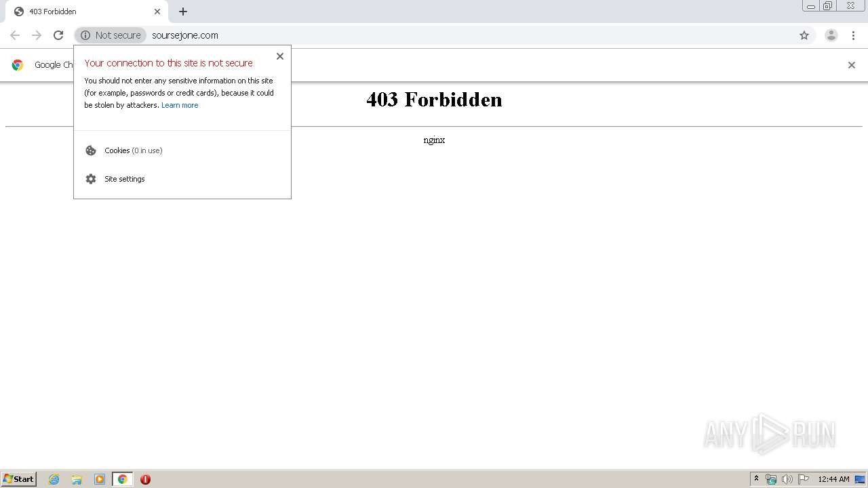Image resolution: width=868 pixels, height=488 pixels.
Task: Click the Site settings gear icon
Action: click(91, 179)
